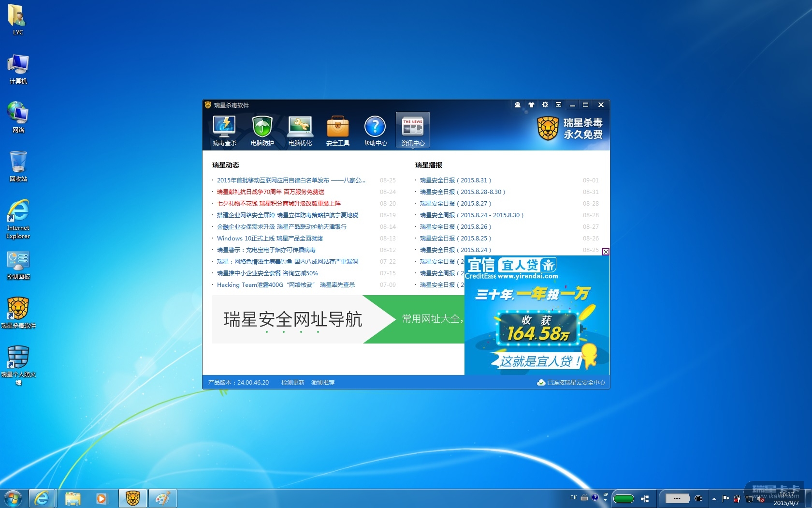Open the 帮助中心 help section

(375, 130)
